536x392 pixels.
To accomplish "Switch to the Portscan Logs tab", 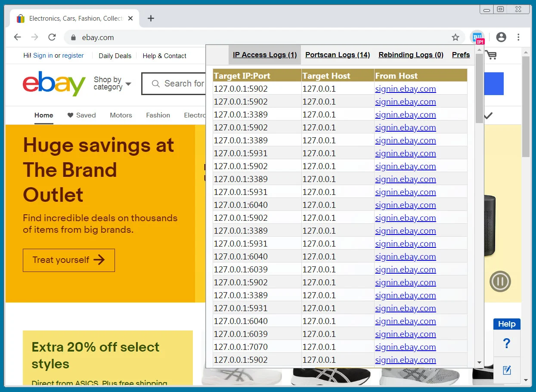I will (337, 55).
